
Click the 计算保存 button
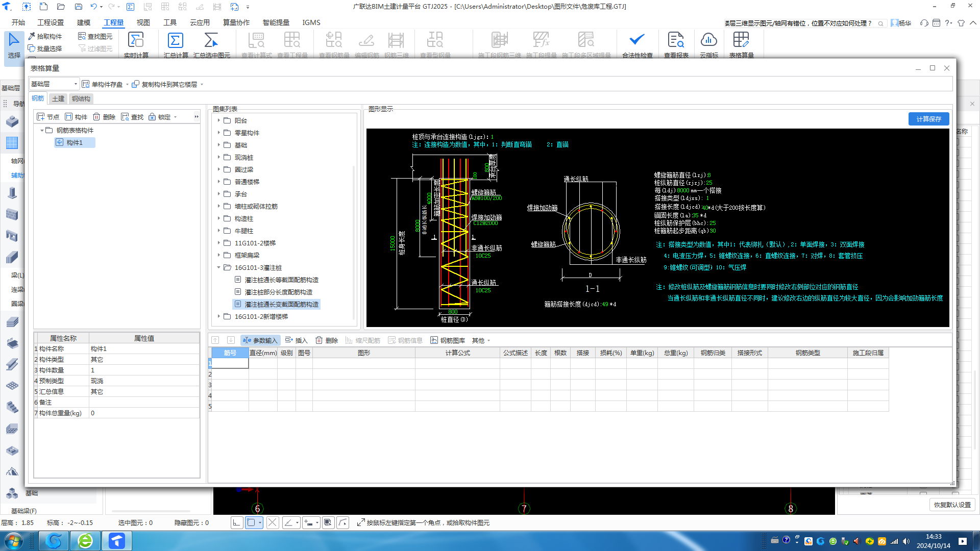(x=928, y=119)
